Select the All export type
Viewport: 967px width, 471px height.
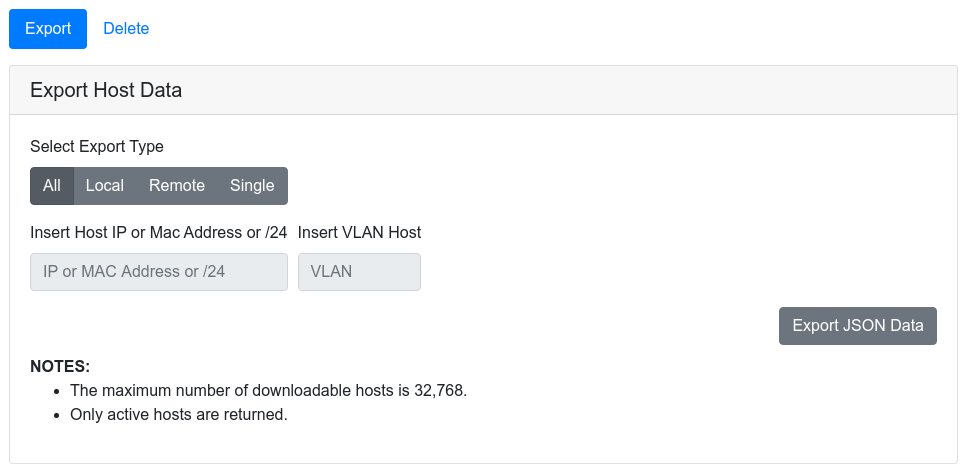tap(52, 186)
